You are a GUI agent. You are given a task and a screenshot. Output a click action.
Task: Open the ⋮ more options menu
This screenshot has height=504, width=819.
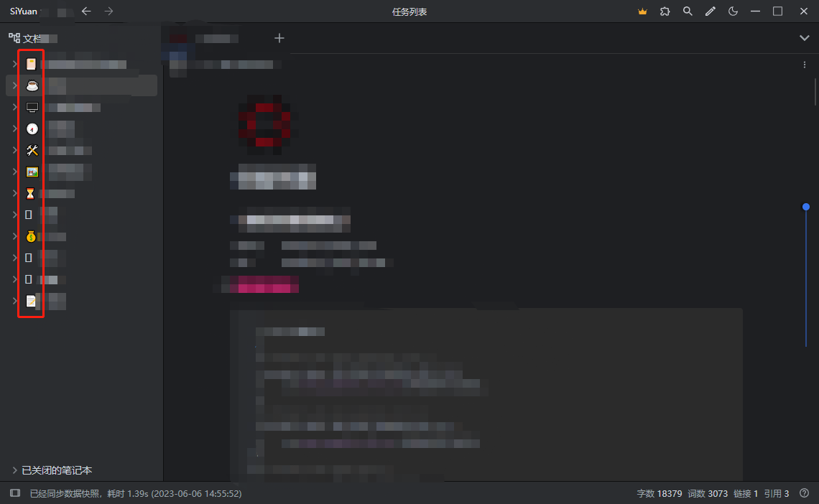pos(804,64)
